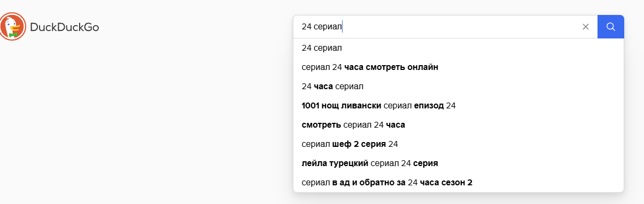Clear the search field with the X icon
This screenshot has width=644, height=204.
point(586,27)
